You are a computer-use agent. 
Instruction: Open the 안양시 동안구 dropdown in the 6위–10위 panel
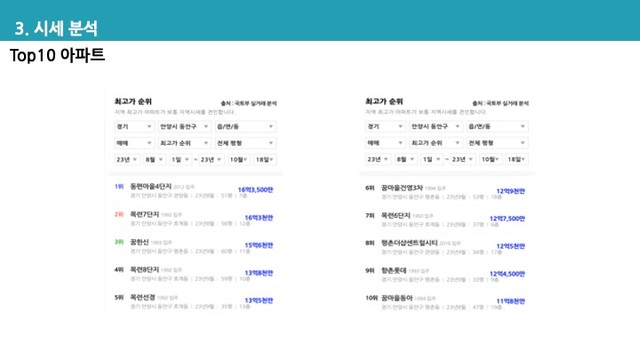(x=436, y=127)
